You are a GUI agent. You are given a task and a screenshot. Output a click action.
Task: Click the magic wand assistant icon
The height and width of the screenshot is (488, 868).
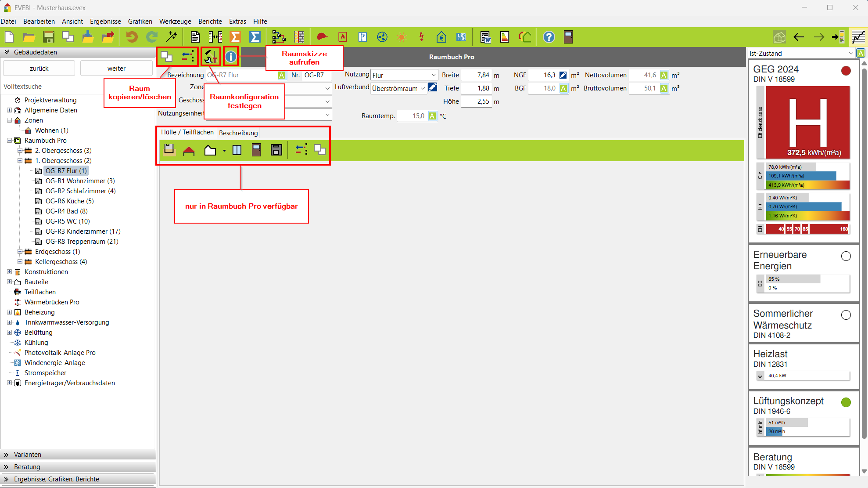(172, 37)
